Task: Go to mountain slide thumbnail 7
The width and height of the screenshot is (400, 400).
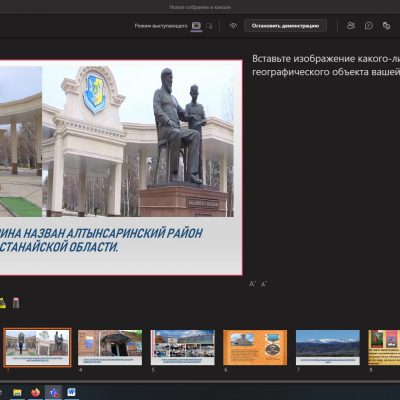Action: coord(328,348)
